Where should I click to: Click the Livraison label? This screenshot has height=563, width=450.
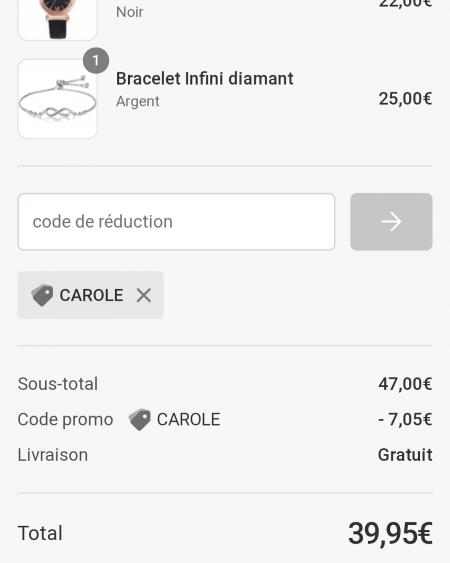53,455
